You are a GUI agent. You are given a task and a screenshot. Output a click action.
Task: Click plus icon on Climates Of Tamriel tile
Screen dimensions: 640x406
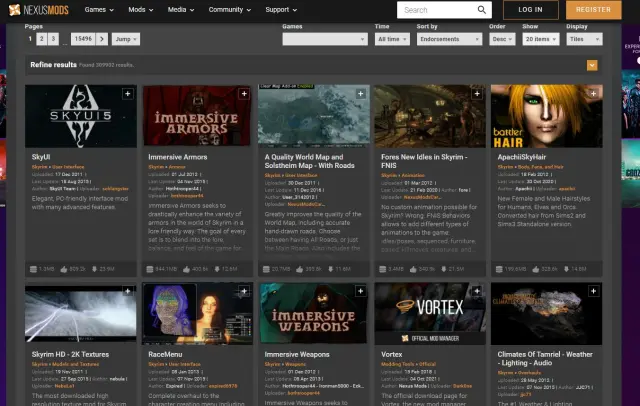point(593,291)
